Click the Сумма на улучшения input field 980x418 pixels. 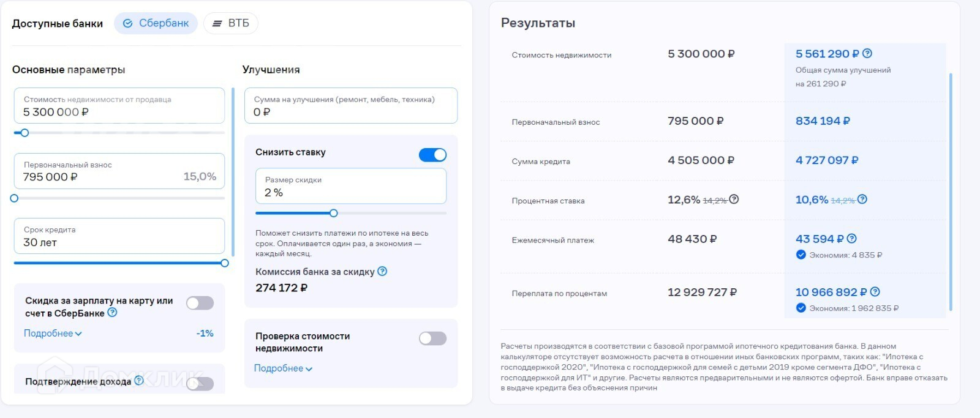click(x=350, y=106)
